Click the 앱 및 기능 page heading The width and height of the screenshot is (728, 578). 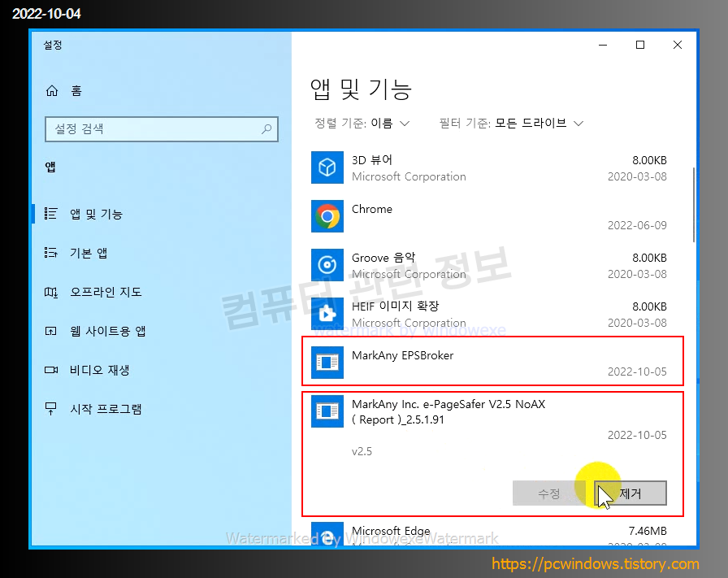361,89
